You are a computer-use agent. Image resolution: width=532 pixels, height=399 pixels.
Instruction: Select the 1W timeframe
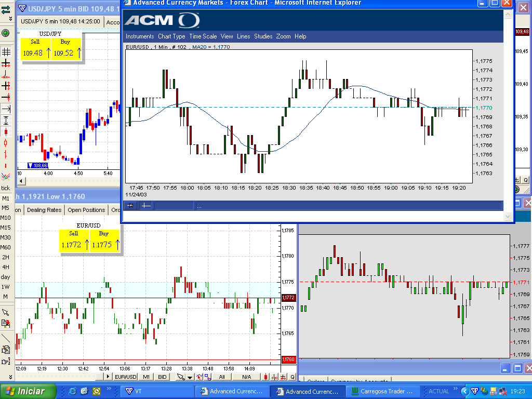[x=6, y=287]
